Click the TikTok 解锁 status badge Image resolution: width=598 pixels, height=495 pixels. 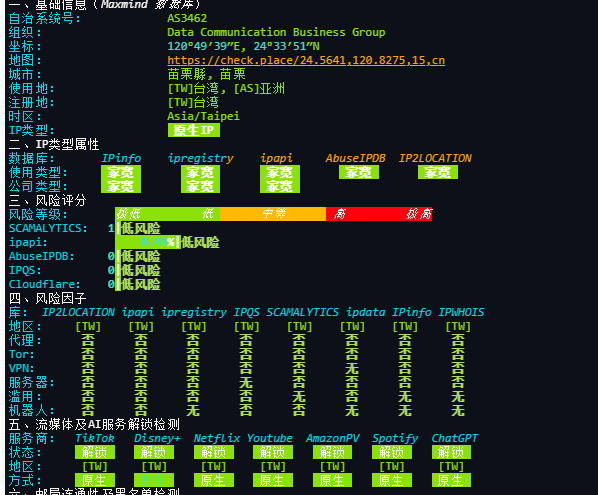95,452
